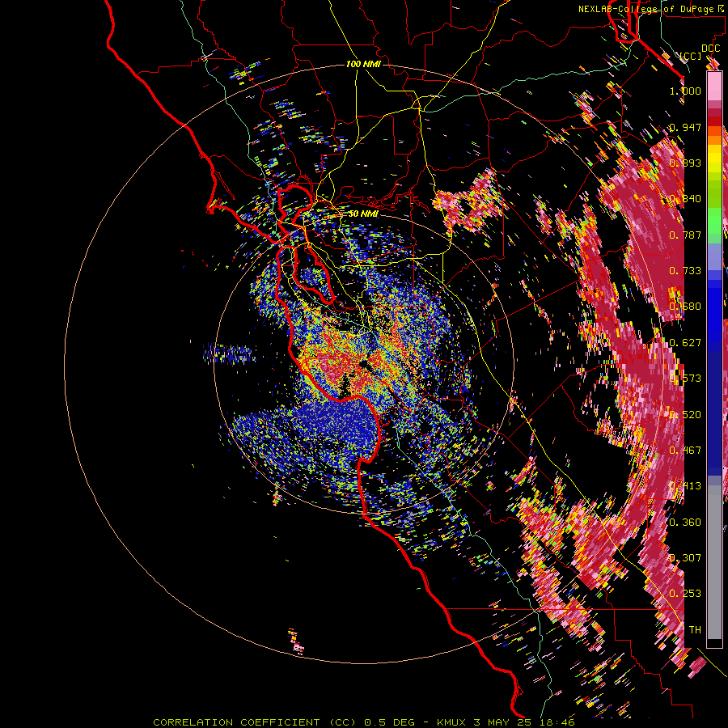This screenshot has height=728, width=728.
Task: Select the 0.253 scale value
Action: click(x=685, y=594)
